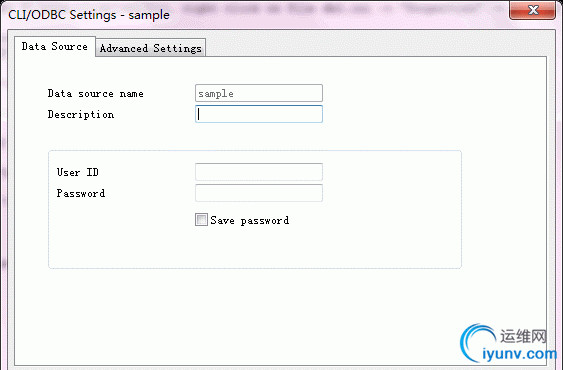Focus the Description text field
Screen dimensions: 563x370
point(259,114)
